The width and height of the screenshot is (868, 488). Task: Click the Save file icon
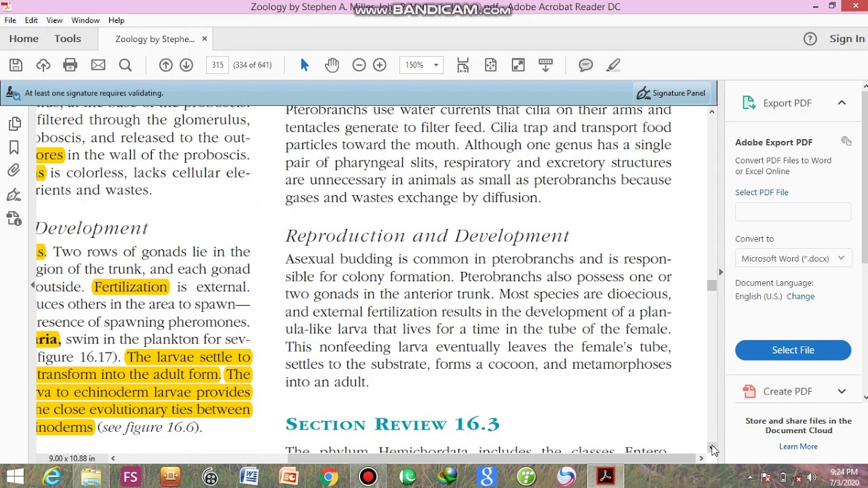16,65
